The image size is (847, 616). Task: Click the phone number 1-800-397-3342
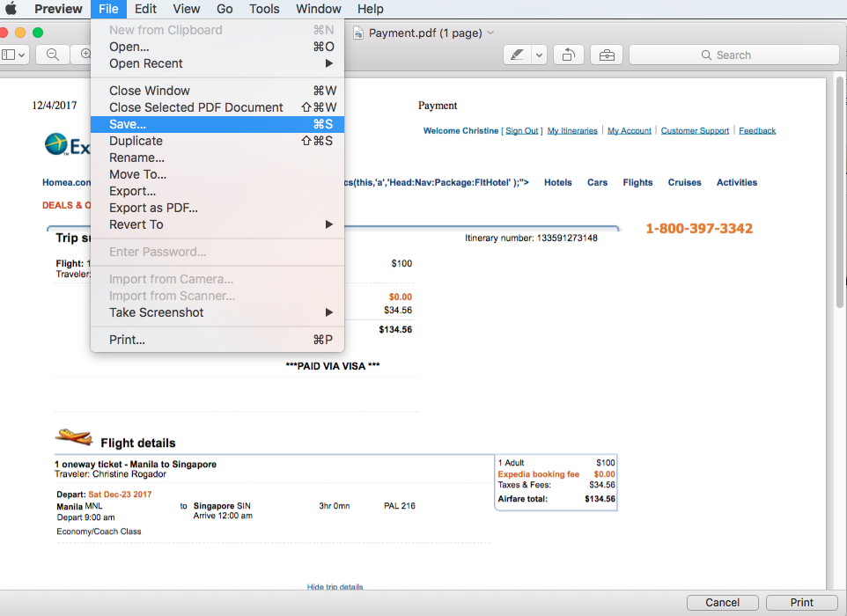coord(699,229)
